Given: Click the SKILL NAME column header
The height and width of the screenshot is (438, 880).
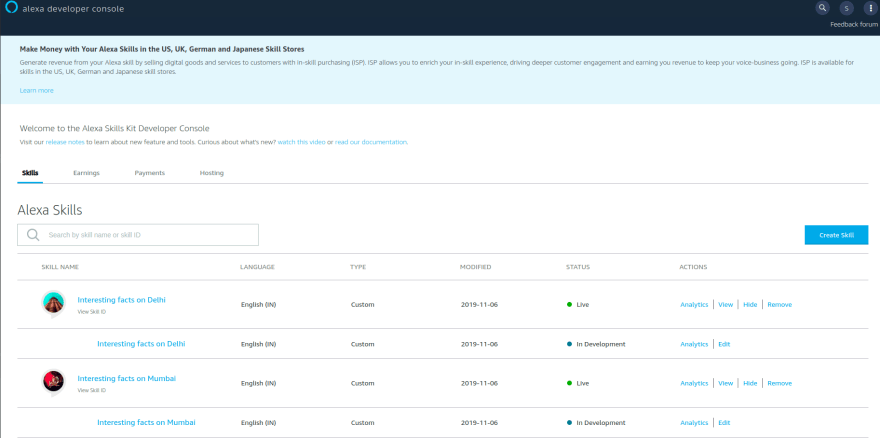Looking at the screenshot, I should [x=60, y=267].
